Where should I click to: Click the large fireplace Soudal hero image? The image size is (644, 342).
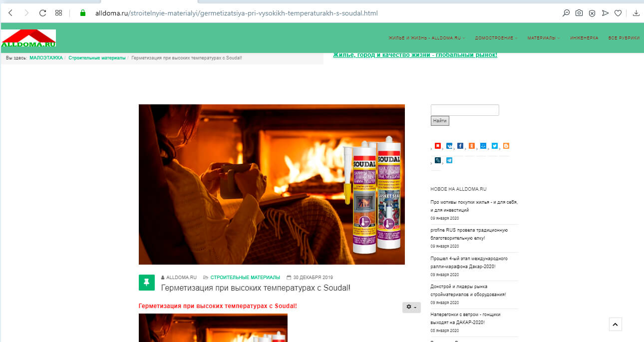[272, 184]
